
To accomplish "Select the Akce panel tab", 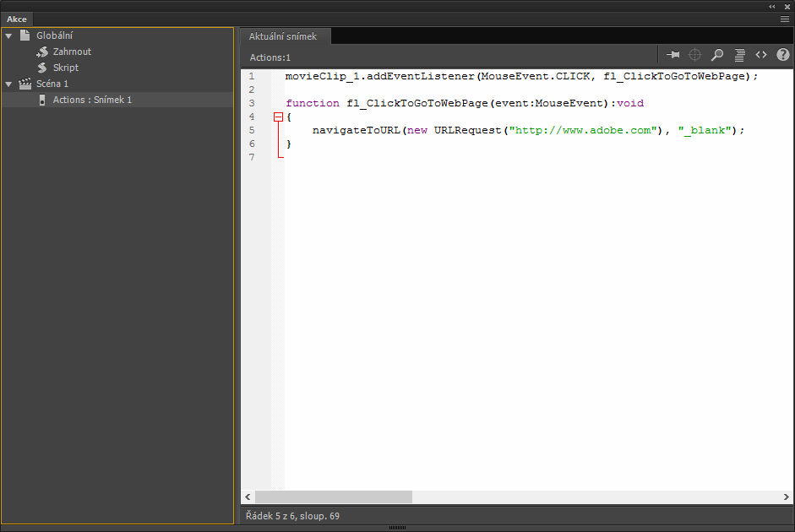I will click(17, 19).
